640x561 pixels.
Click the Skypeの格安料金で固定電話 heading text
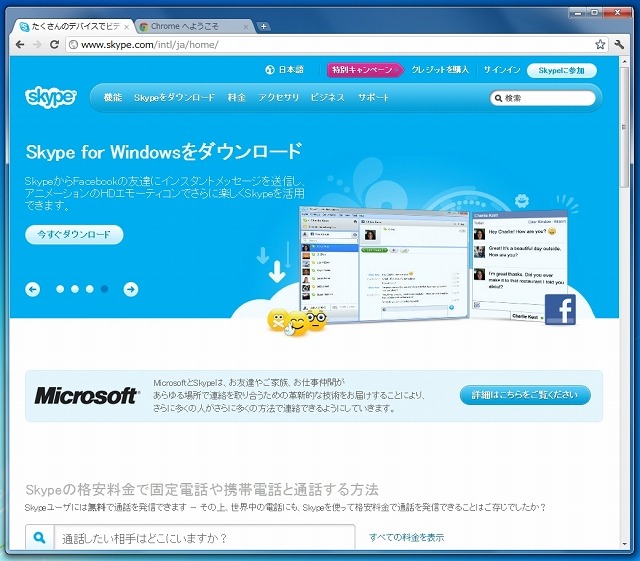click(x=202, y=489)
